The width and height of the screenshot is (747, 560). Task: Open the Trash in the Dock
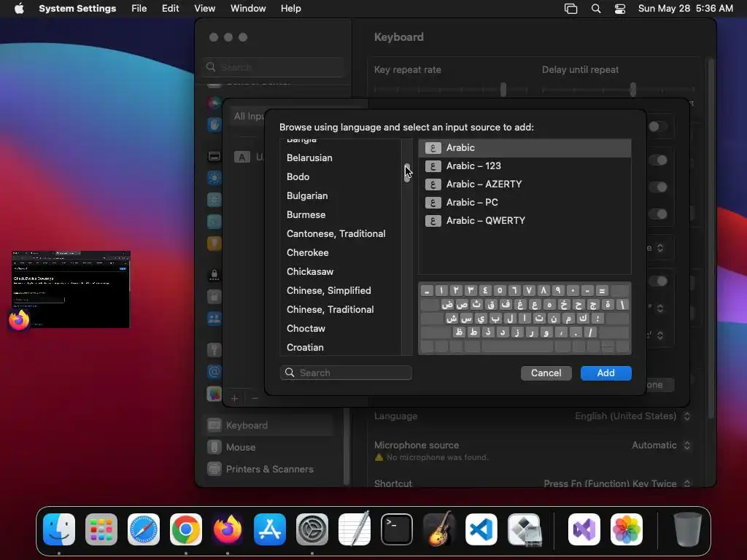pyautogui.click(x=687, y=529)
